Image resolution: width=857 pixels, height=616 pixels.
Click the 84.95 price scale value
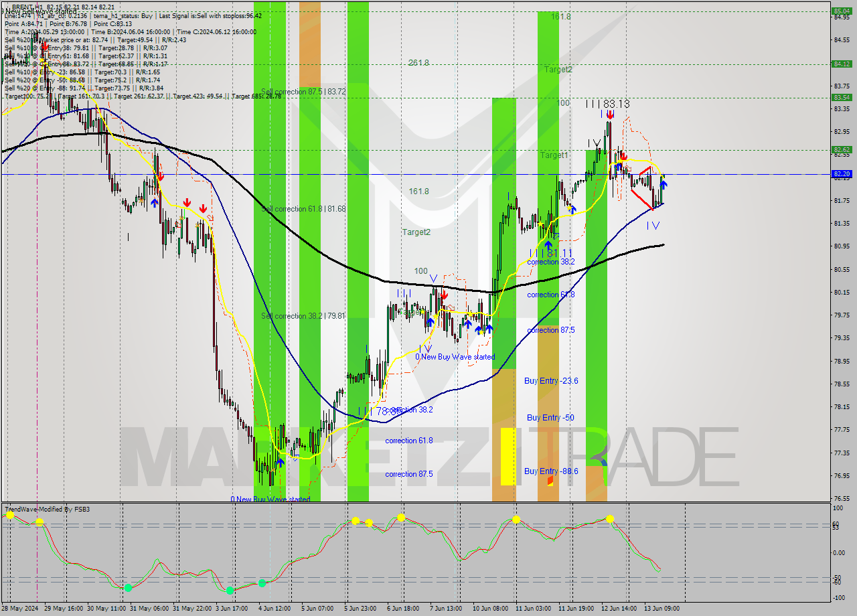click(842, 17)
